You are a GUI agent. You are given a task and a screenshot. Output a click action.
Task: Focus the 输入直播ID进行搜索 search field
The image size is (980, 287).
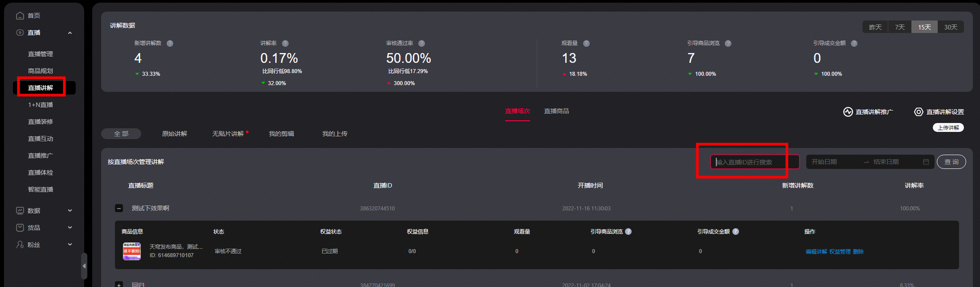[x=755, y=162]
